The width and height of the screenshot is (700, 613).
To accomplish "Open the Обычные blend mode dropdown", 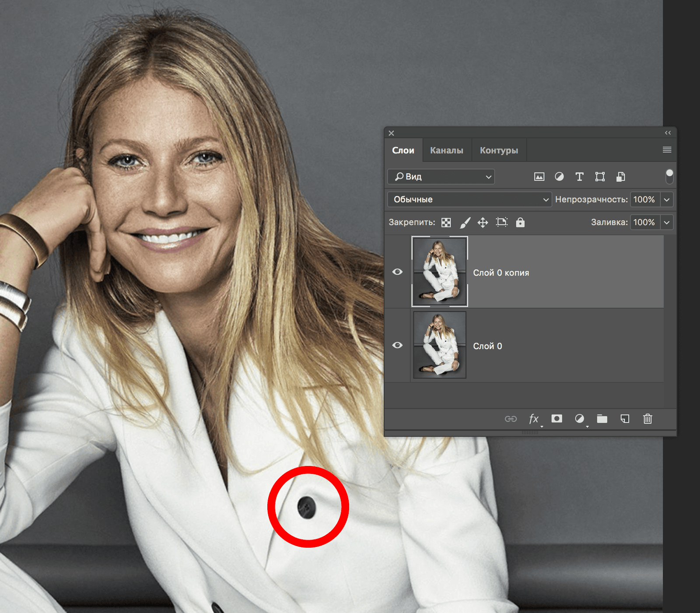I will (469, 200).
